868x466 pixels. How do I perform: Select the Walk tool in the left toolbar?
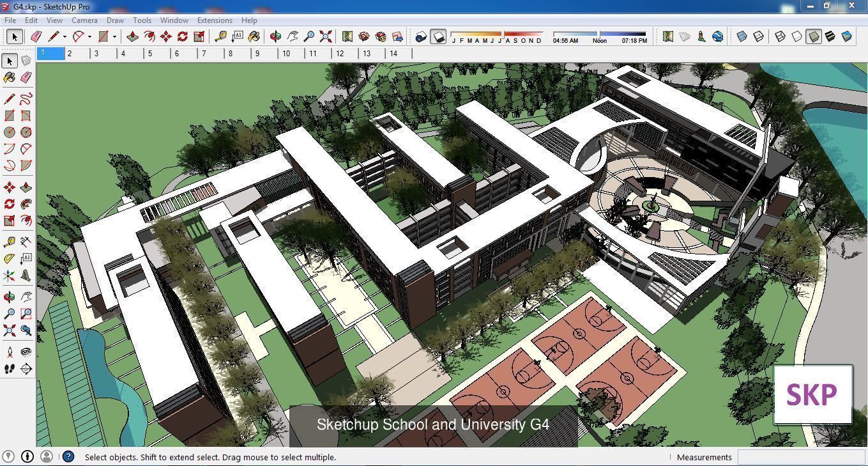(10, 368)
